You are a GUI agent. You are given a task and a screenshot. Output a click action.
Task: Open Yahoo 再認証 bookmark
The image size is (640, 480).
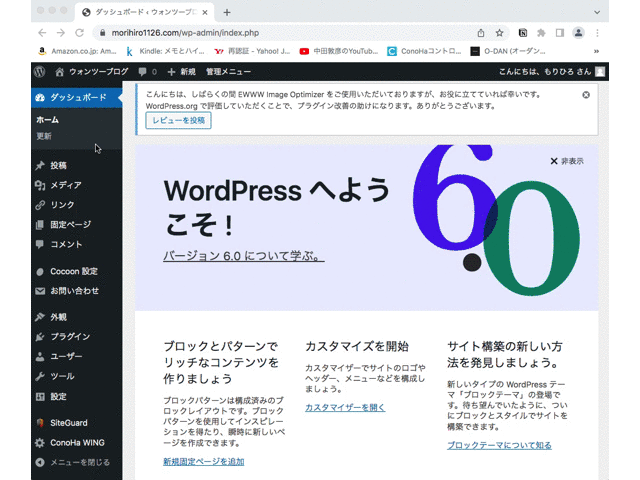coord(252,51)
